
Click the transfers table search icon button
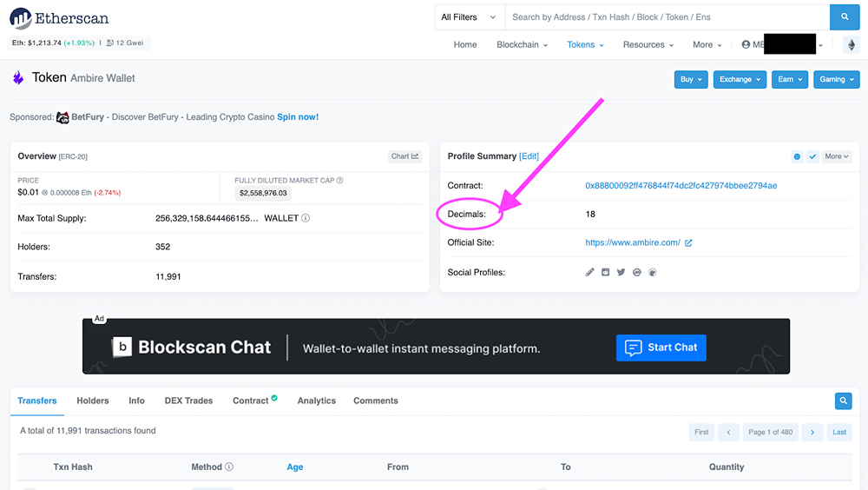pos(843,401)
